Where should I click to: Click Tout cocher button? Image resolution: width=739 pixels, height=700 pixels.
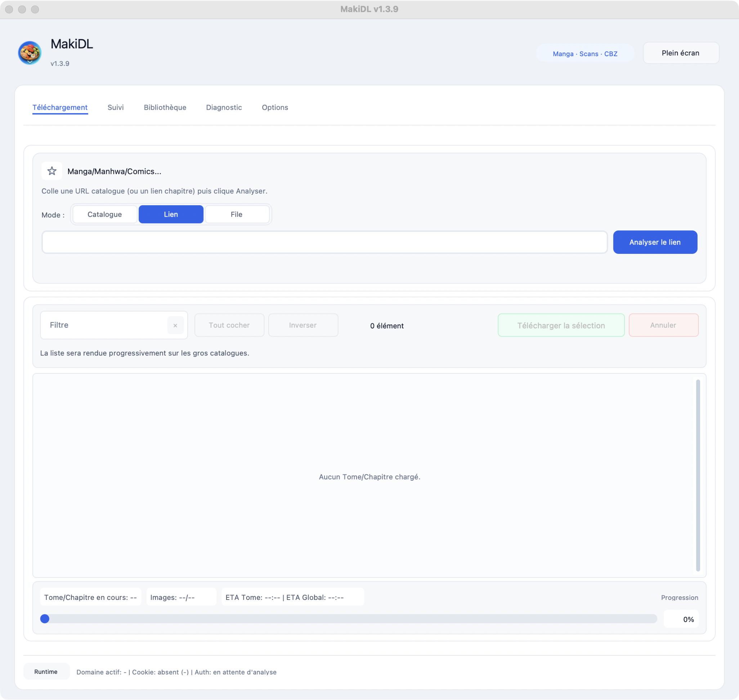point(229,325)
